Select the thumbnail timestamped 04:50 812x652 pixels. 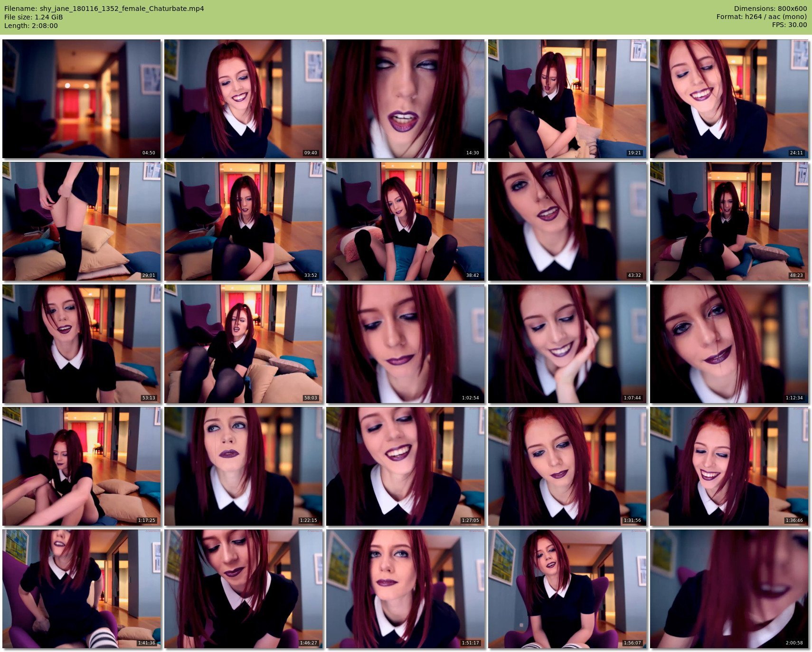[x=82, y=99]
